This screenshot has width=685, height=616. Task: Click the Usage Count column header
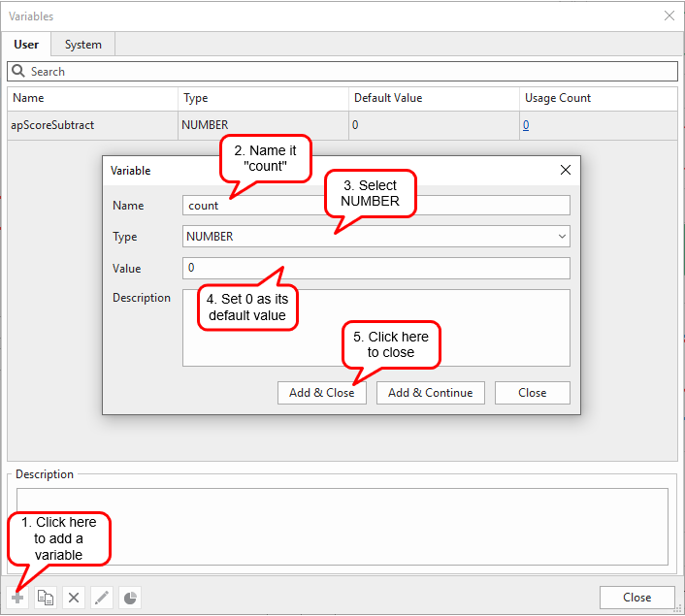coord(599,98)
